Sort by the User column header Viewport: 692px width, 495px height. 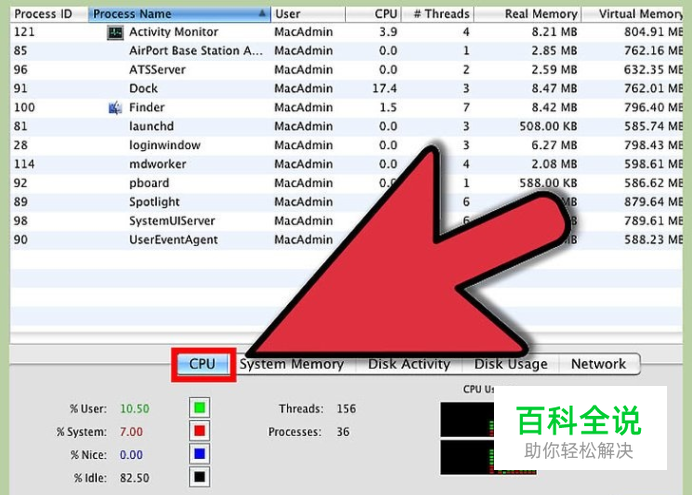(308, 14)
